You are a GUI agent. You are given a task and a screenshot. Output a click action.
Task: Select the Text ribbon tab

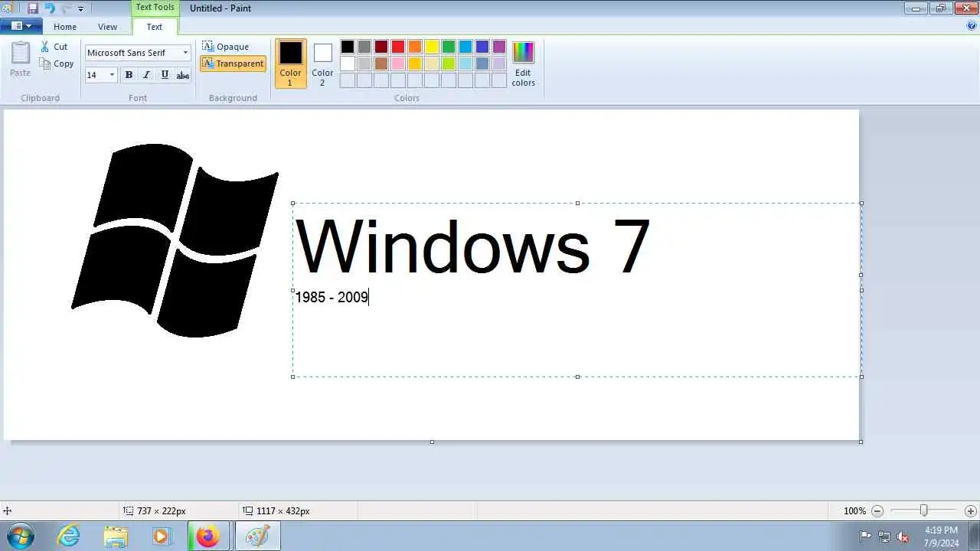(155, 27)
